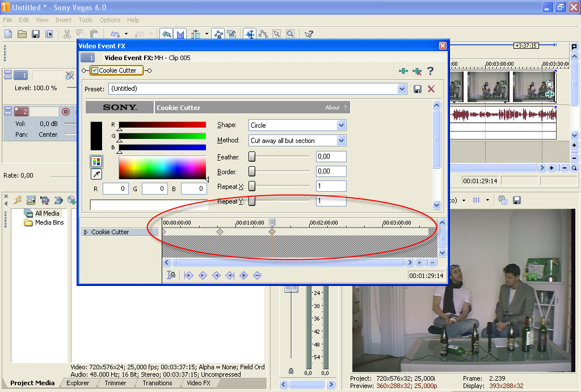The height and width of the screenshot is (392, 581).
Task: Switch to the Transitions tab
Action: point(158,383)
